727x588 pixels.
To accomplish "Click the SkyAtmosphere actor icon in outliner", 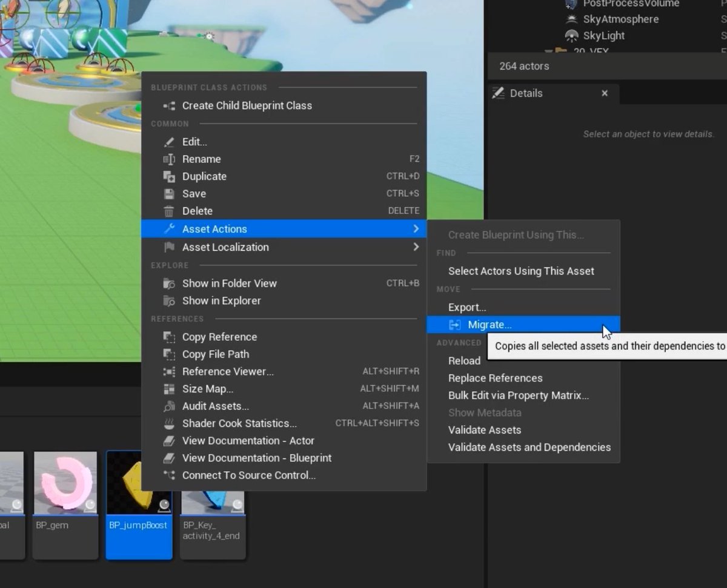I will click(x=571, y=19).
